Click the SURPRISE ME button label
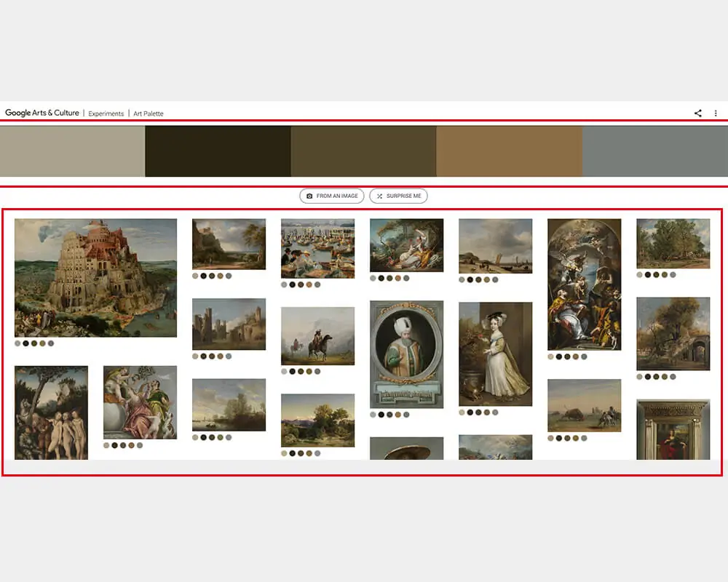 (x=403, y=196)
